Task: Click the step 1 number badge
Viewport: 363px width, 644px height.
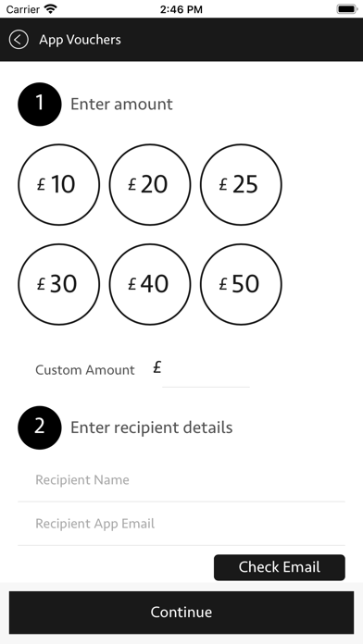Action: coord(40,105)
